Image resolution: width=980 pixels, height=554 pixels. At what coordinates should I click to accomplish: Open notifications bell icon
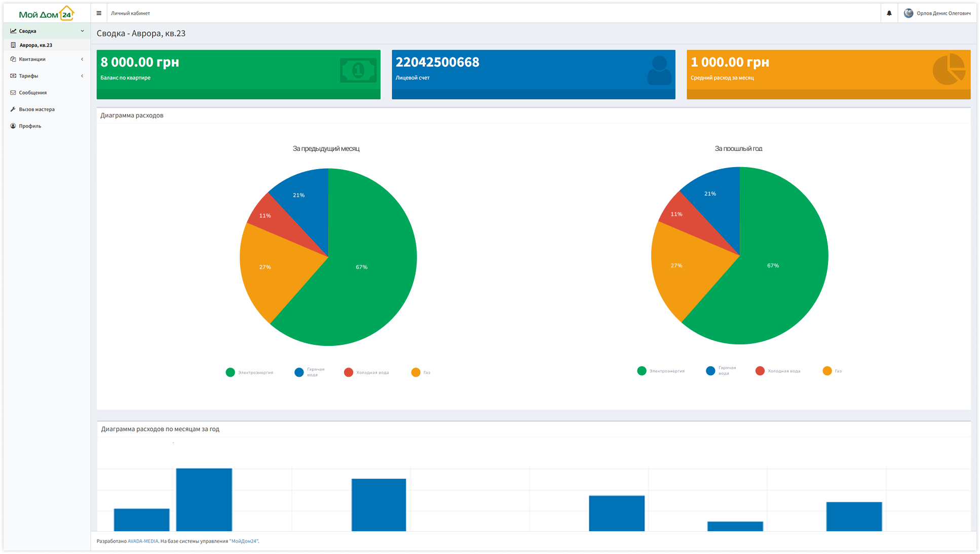coord(889,13)
